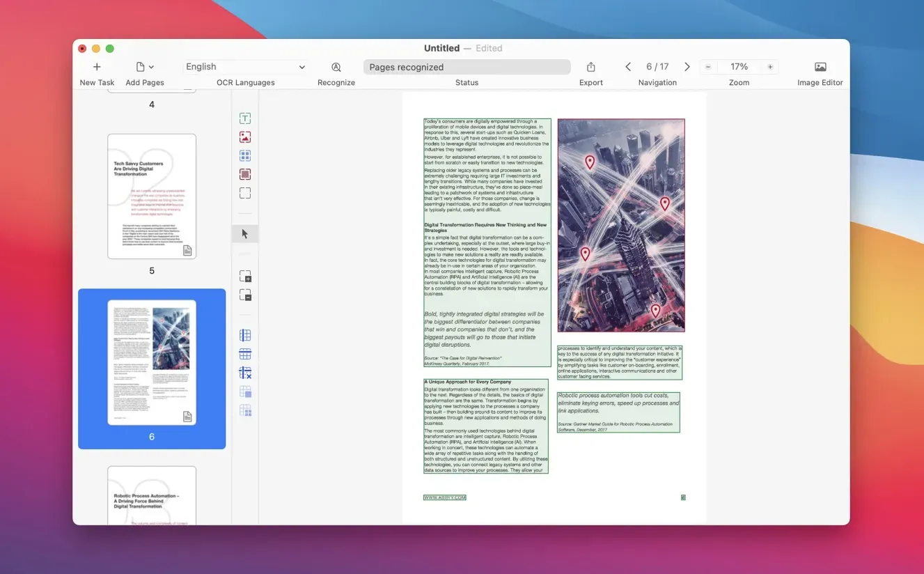This screenshot has height=574, width=924.
Task: Start a New Task
Action: pos(97,67)
